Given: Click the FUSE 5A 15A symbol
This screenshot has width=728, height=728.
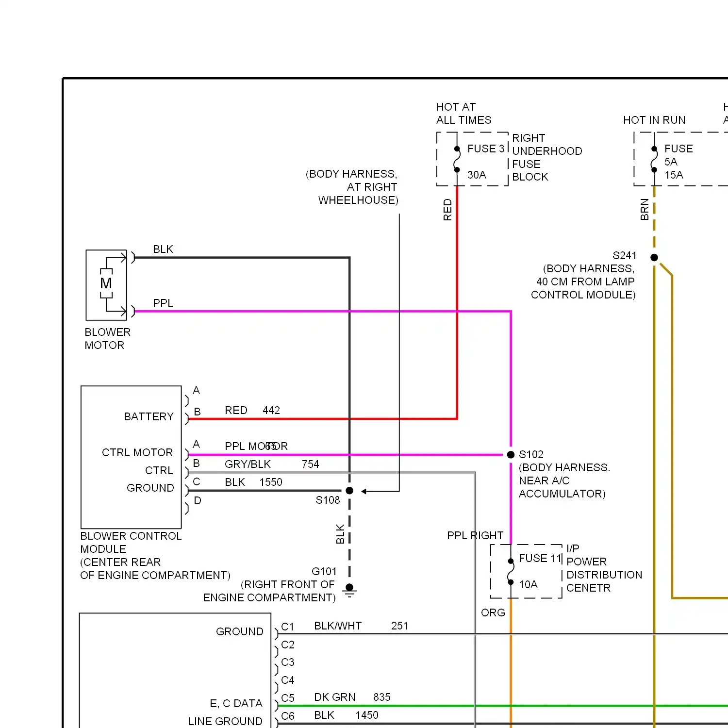Looking at the screenshot, I should [x=654, y=159].
